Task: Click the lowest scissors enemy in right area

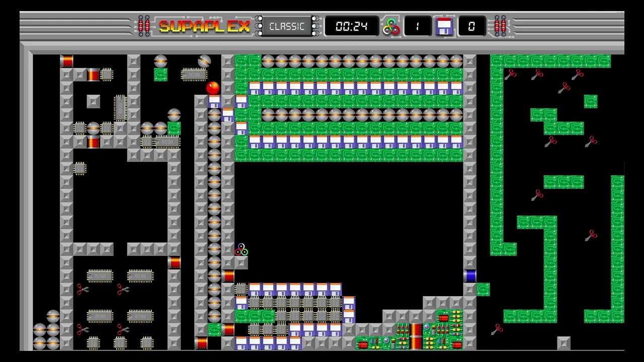Action: (497, 329)
